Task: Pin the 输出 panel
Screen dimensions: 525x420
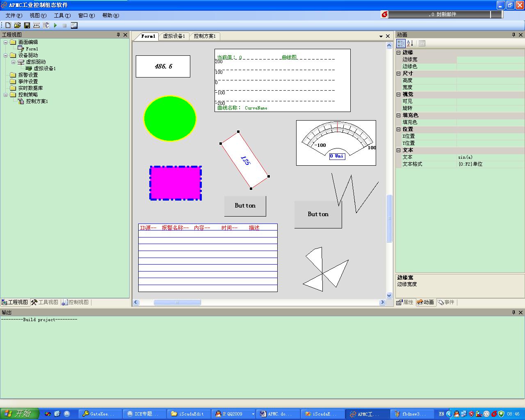Action: click(514, 312)
